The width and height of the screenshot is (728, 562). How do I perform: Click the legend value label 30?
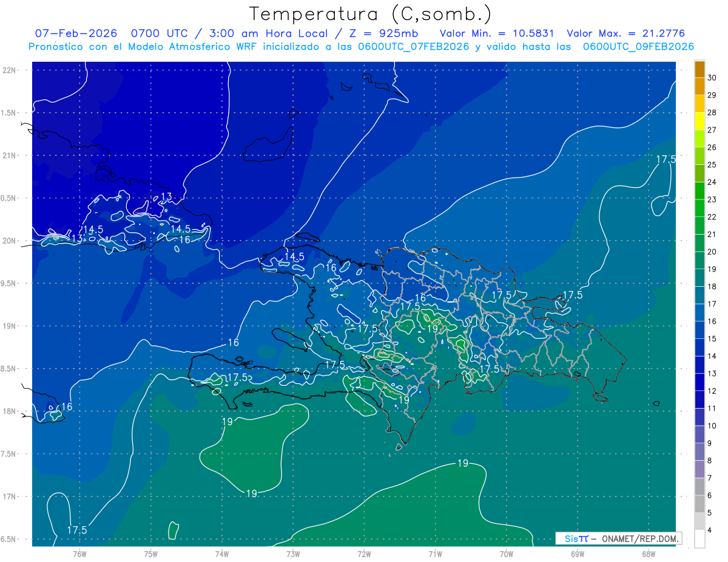(712, 78)
